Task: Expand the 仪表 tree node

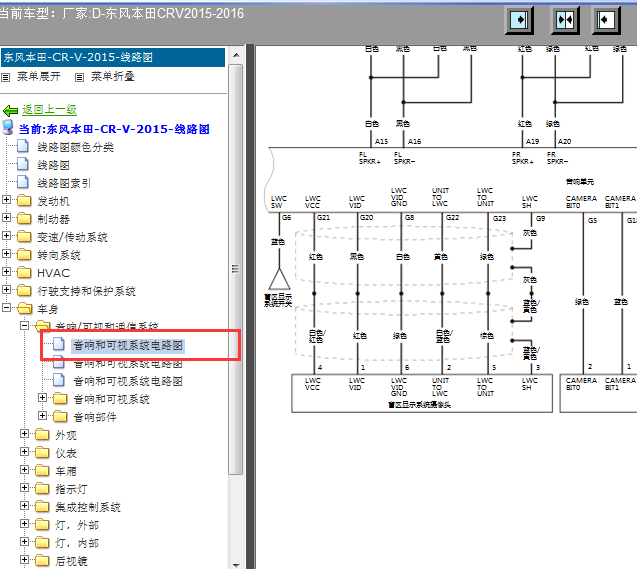Action: coord(24,452)
